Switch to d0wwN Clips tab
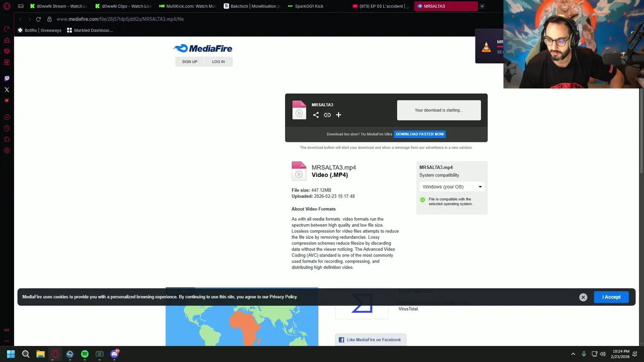Screen dimensions: 644x362 [124, 6]
